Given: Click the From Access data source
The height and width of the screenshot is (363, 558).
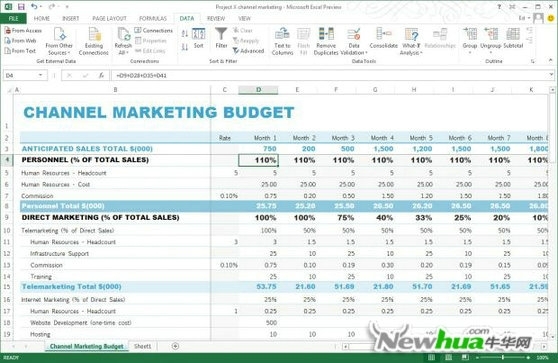Looking at the screenshot, I should [x=23, y=31].
